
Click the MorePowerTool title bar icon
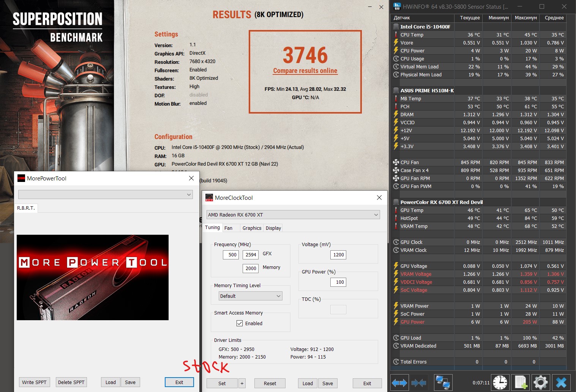pos(21,178)
